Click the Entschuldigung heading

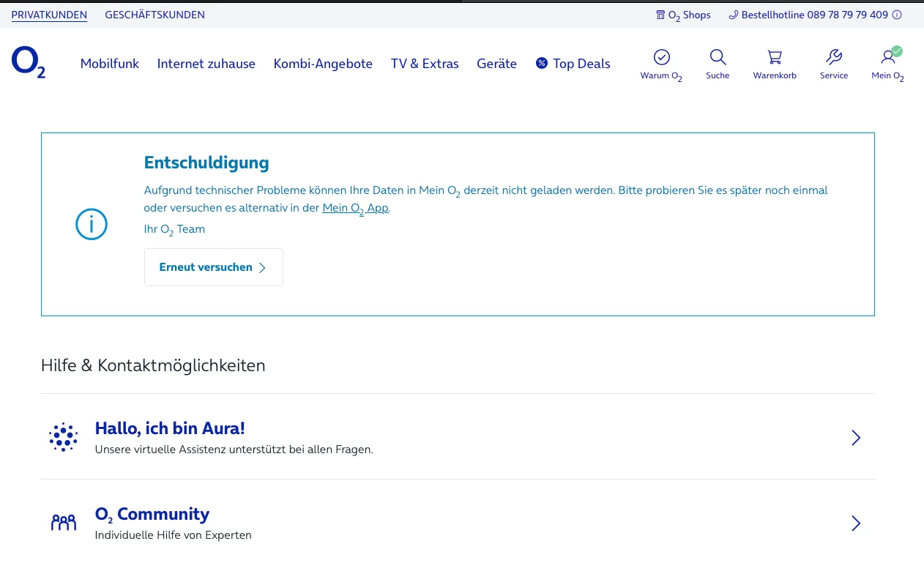(x=206, y=163)
